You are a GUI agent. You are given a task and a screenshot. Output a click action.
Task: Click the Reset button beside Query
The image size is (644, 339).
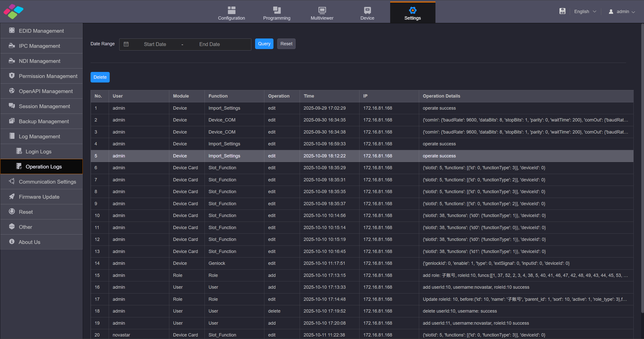tap(286, 44)
